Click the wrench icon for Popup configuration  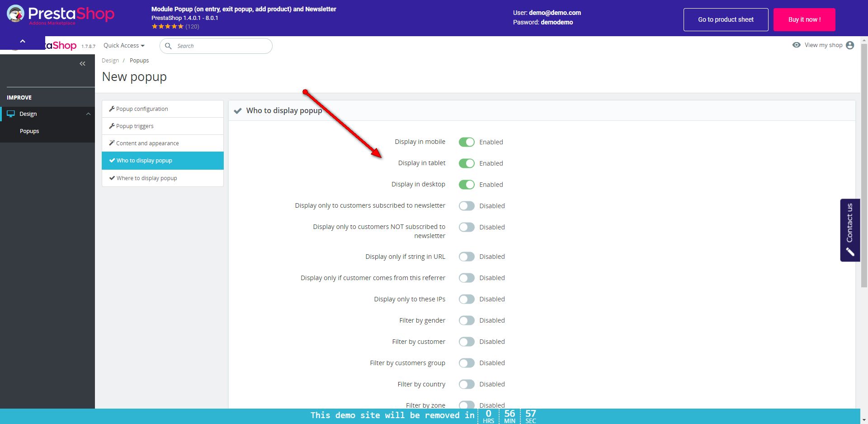[x=112, y=109]
